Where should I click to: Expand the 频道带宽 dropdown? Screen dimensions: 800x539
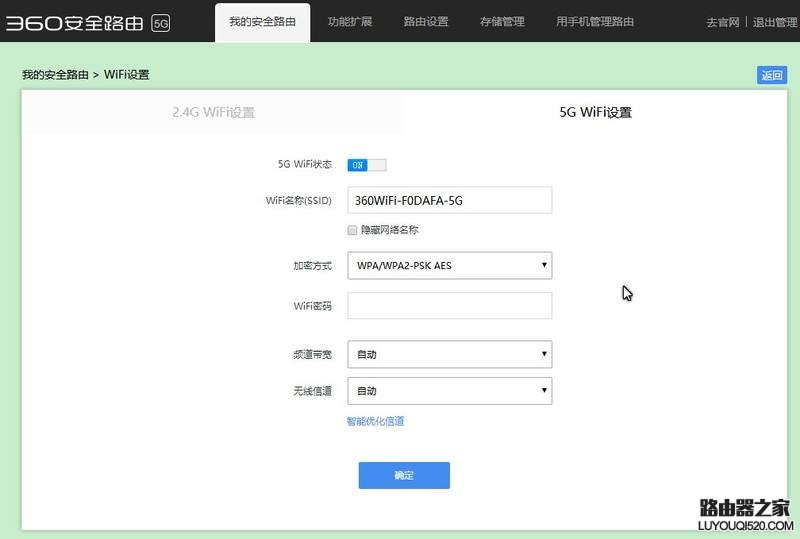(x=449, y=354)
